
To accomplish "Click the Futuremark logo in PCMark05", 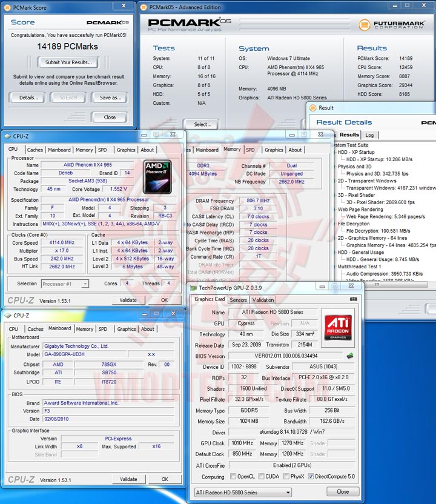I will (392, 24).
